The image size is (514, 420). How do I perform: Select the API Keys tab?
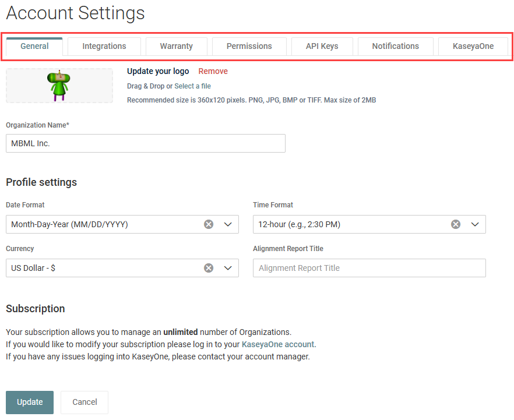(322, 46)
